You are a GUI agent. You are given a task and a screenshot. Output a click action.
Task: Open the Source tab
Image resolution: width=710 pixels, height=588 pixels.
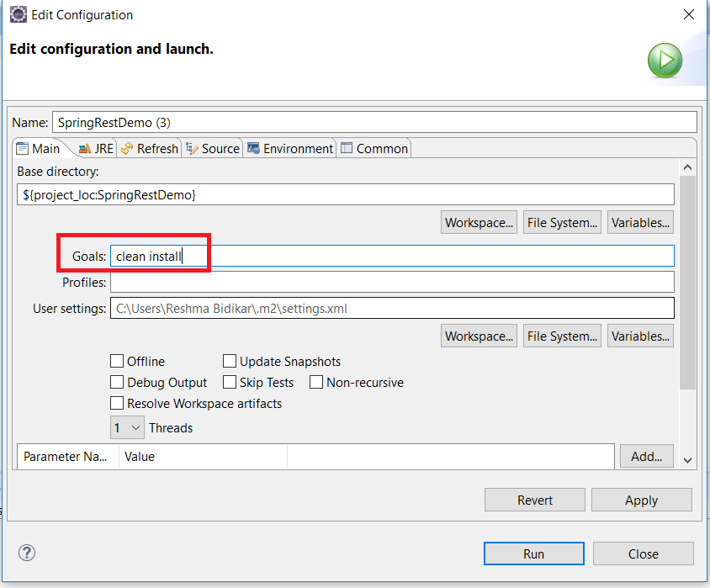click(212, 148)
